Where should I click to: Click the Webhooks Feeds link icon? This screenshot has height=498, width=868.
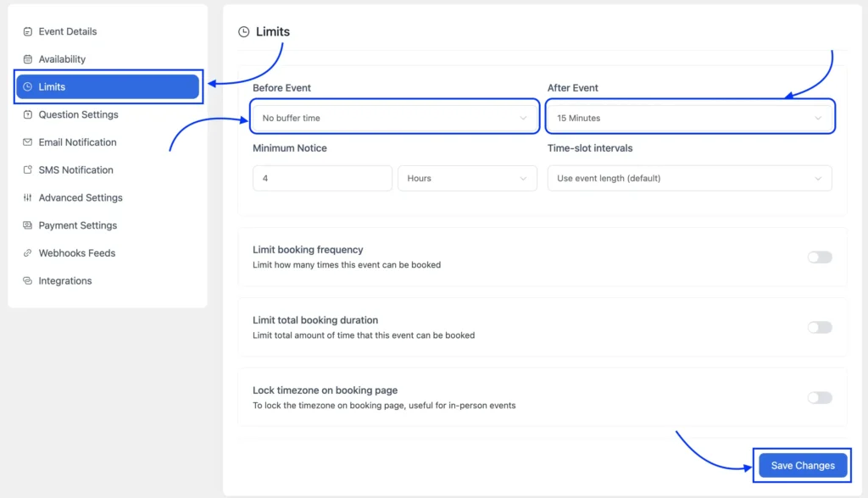pyautogui.click(x=28, y=253)
